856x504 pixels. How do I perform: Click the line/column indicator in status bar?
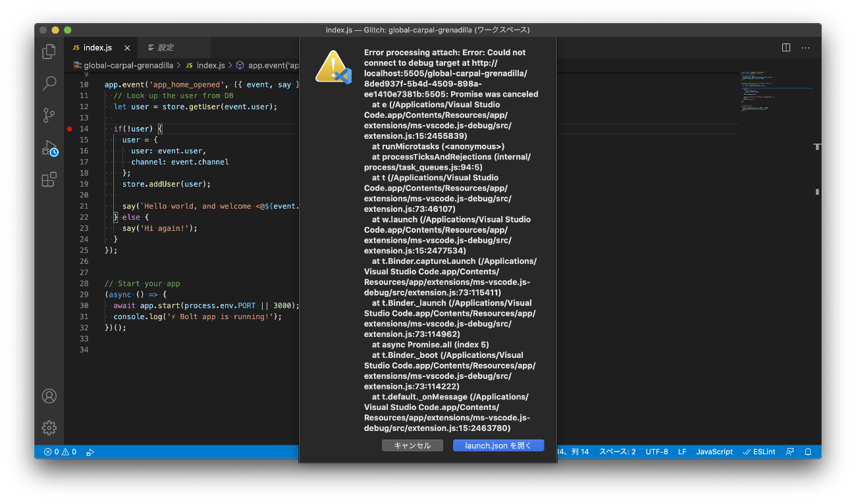(573, 452)
